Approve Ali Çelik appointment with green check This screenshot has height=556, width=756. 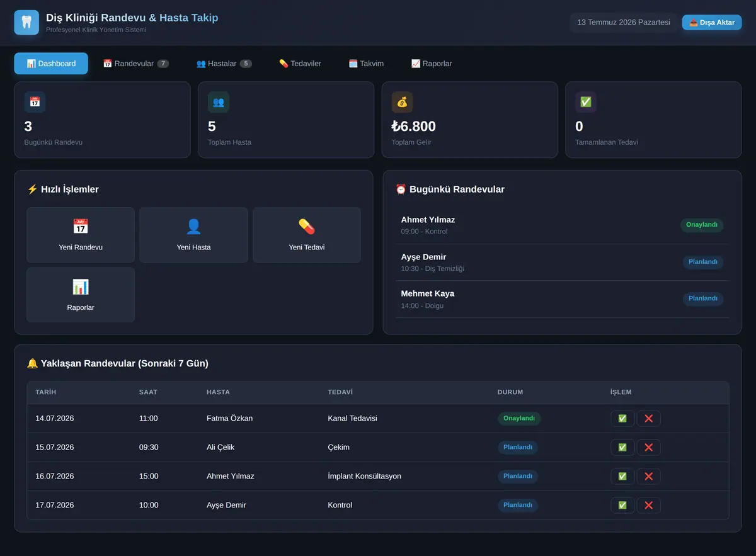pos(622,448)
